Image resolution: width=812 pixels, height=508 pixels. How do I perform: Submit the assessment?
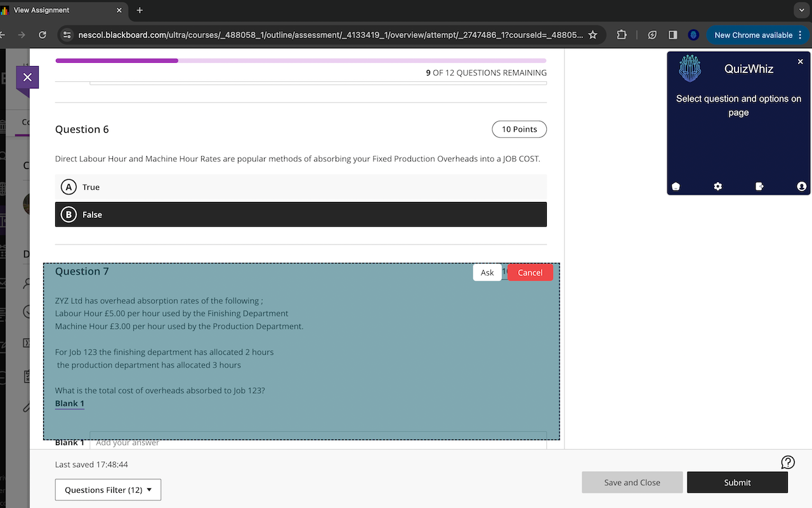737,483
